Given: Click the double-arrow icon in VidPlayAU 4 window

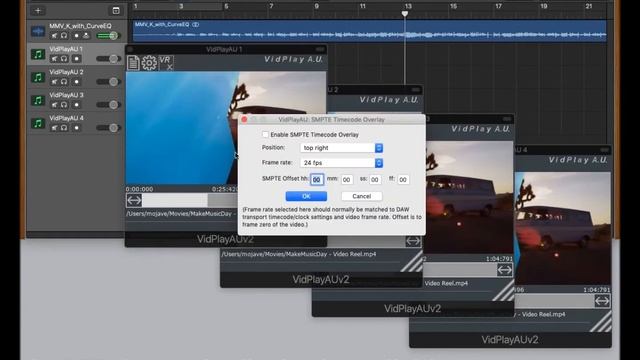Looking at the screenshot, I should (x=602, y=301).
